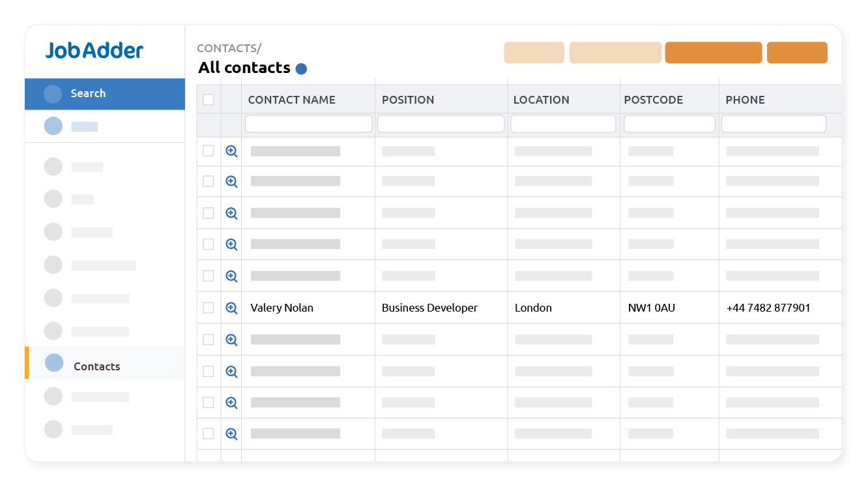
Task: Click the darker orange wide button in the header
Action: coord(714,52)
